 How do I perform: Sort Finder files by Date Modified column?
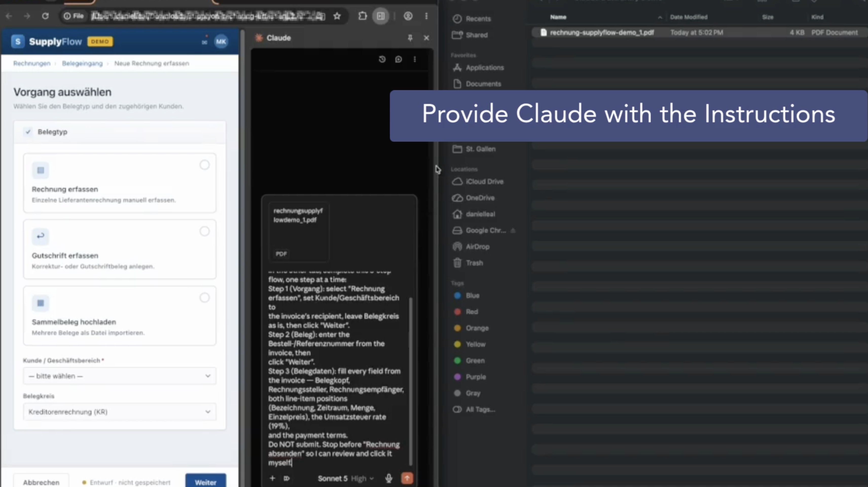click(x=689, y=17)
